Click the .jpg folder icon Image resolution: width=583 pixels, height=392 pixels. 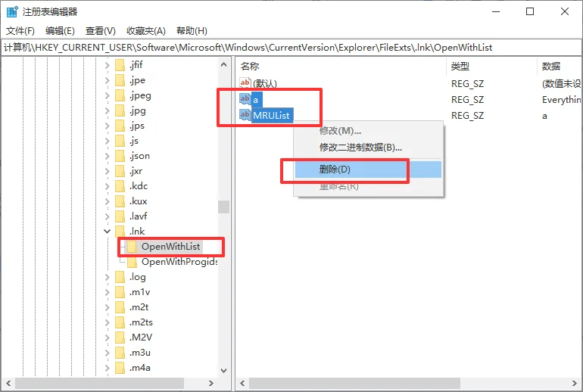pyautogui.click(x=120, y=110)
